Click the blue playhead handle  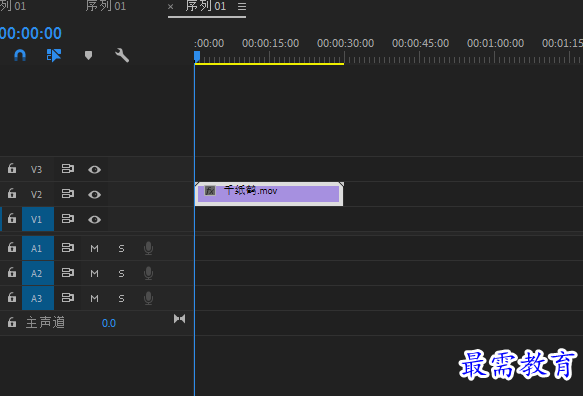[x=197, y=57]
